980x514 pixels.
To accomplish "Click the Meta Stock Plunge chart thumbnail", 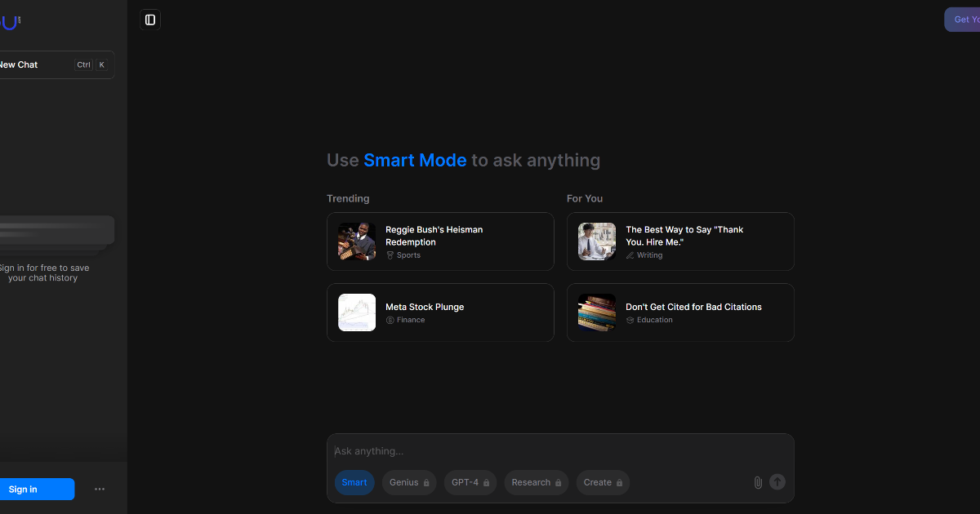I will pos(357,312).
